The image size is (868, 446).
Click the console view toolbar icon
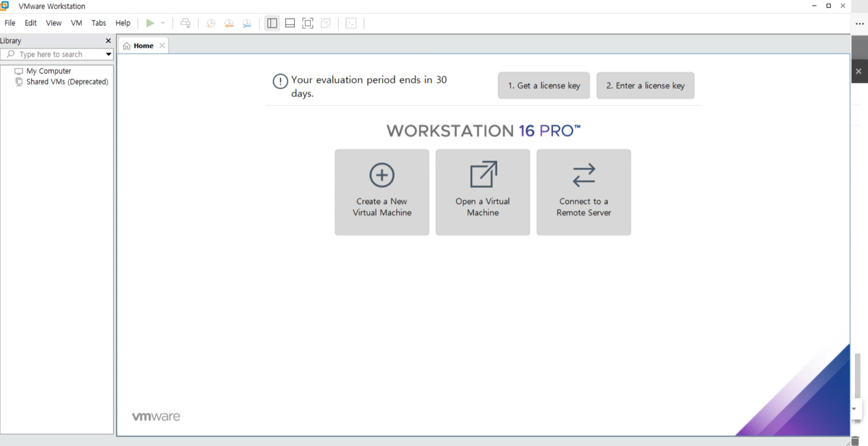pyautogui.click(x=351, y=23)
